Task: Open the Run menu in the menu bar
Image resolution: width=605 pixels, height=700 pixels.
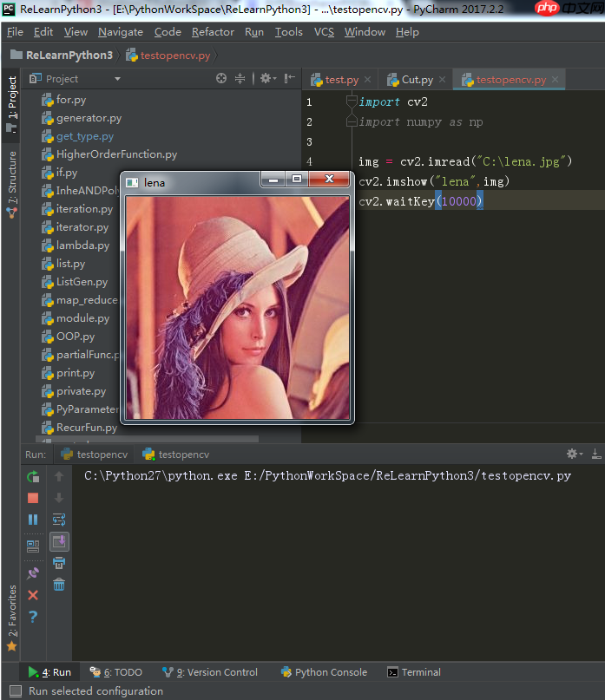Action: [254, 32]
